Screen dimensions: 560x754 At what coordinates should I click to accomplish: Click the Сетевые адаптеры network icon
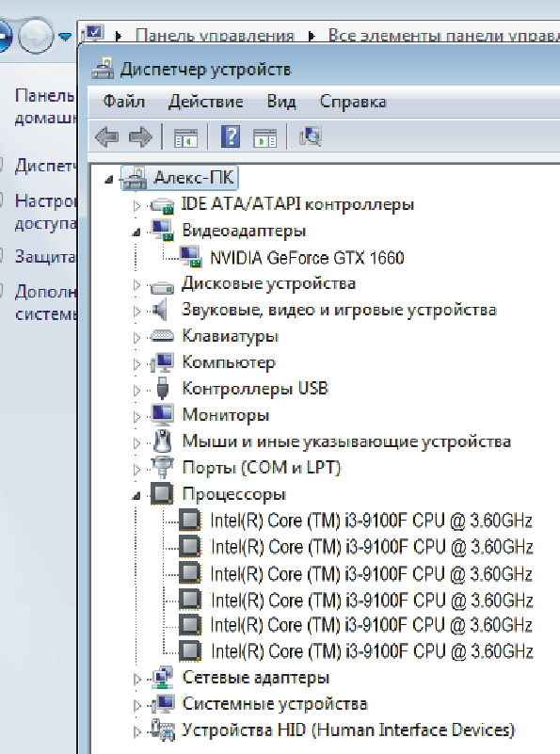163,678
